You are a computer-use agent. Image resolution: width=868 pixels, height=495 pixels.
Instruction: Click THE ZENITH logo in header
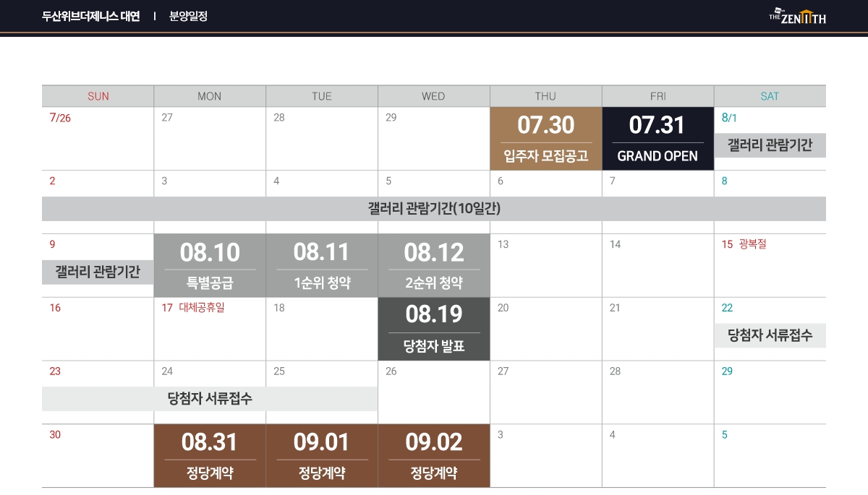click(797, 16)
